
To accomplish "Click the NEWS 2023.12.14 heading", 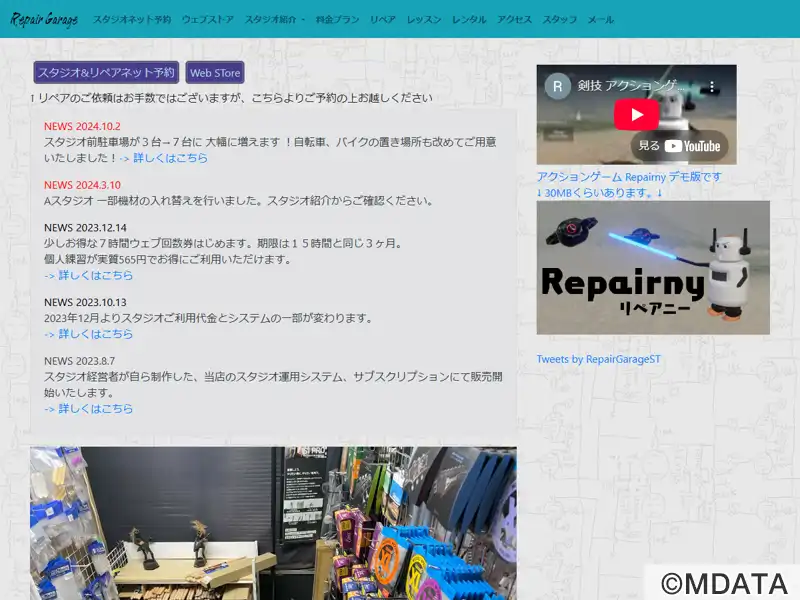I will (x=85, y=228).
